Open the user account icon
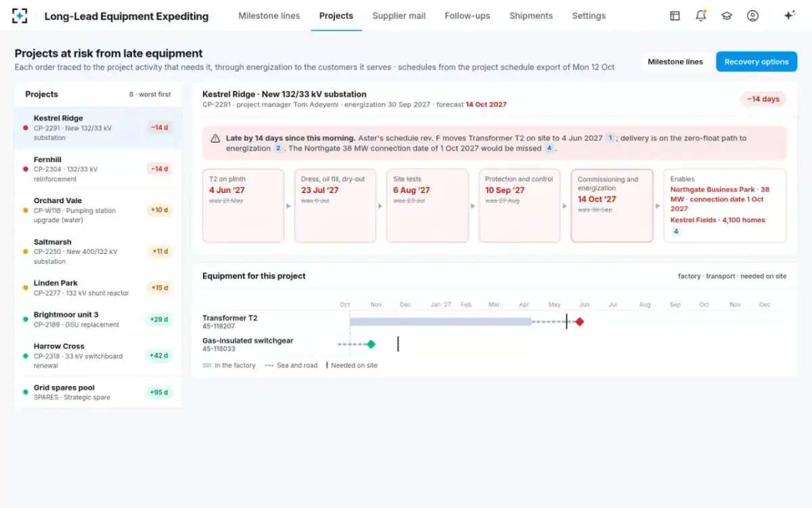Screen dimensions: 812x508 point(752,16)
